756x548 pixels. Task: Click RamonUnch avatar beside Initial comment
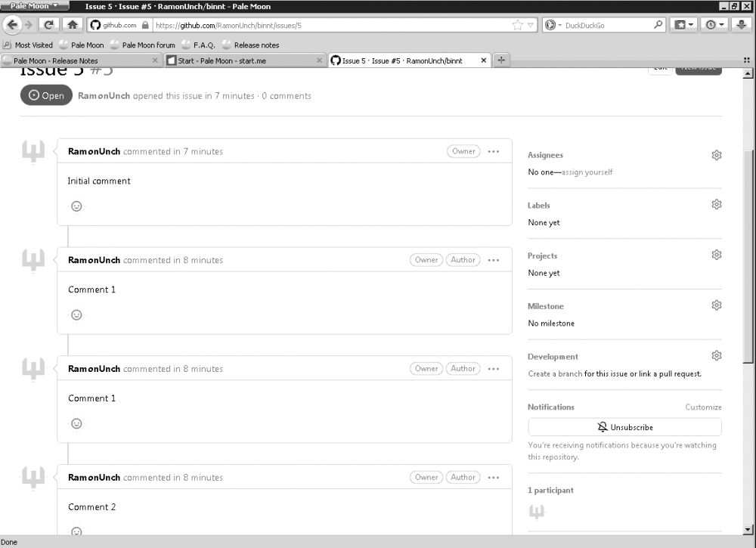pyautogui.click(x=33, y=151)
